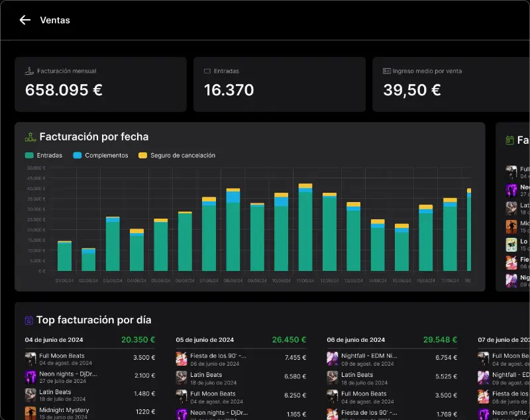Select the Nightfall - EDM row with 6.754 €
This screenshot has width=530, height=420.
[391, 358]
